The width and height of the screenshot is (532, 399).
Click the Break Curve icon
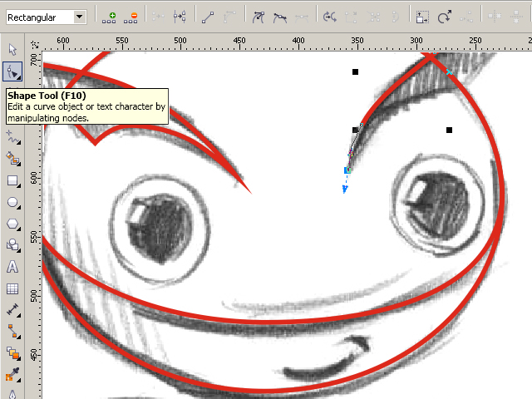179,17
